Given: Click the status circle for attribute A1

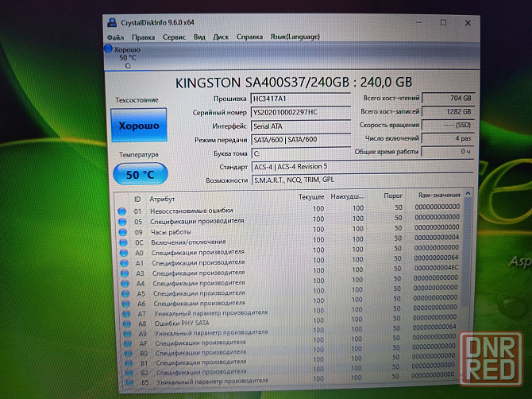Looking at the screenshot, I should coord(124,263).
